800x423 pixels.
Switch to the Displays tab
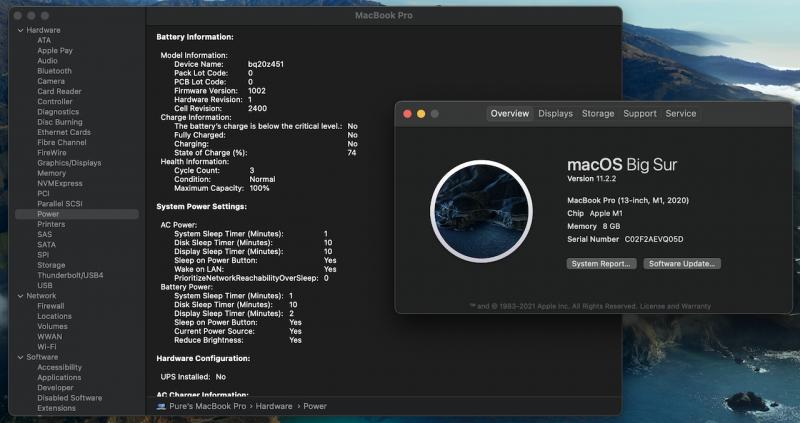coord(555,114)
